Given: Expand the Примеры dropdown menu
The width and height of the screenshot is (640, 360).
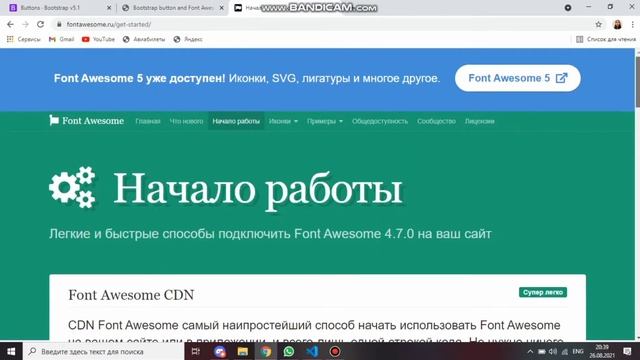Looking at the screenshot, I should coord(325,121).
